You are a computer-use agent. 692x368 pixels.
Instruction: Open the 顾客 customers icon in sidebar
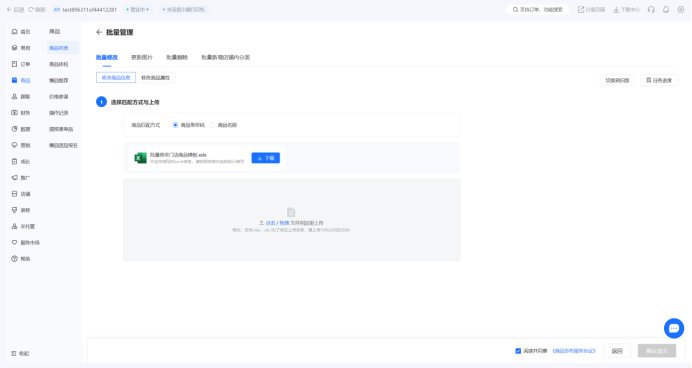tap(15, 97)
